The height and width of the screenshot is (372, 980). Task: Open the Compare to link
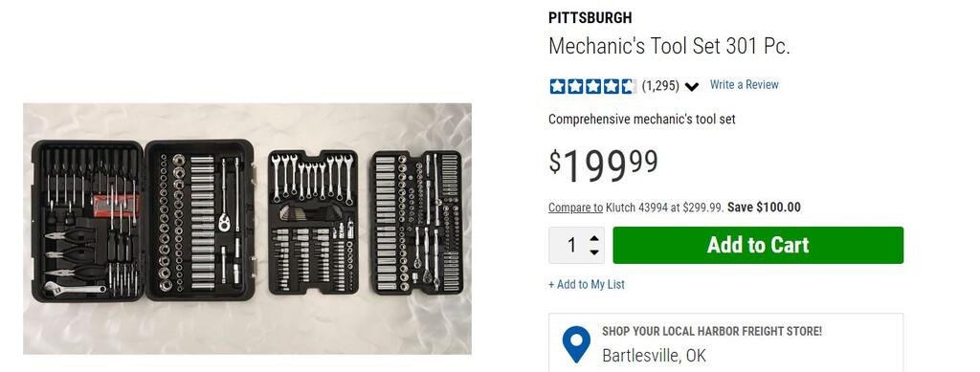coord(575,208)
